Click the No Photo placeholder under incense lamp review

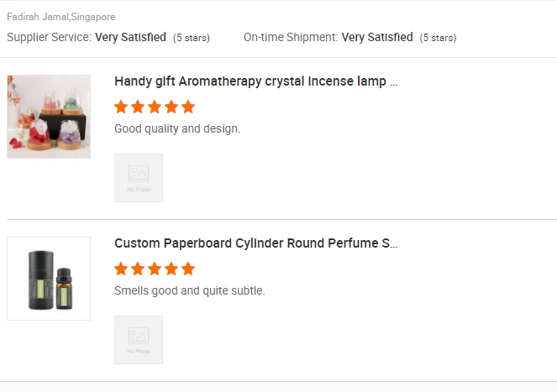[x=139, y=178]
